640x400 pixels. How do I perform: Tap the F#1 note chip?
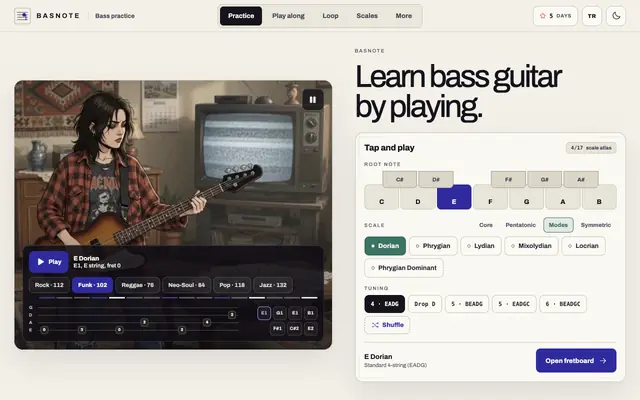point(278,329)
